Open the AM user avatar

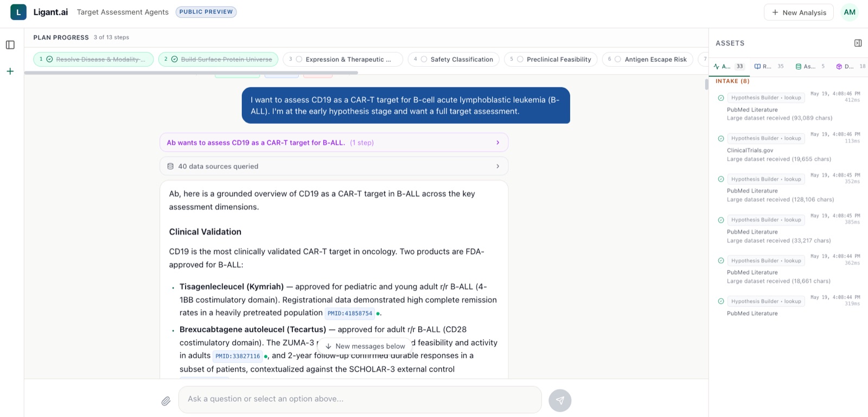850,12
